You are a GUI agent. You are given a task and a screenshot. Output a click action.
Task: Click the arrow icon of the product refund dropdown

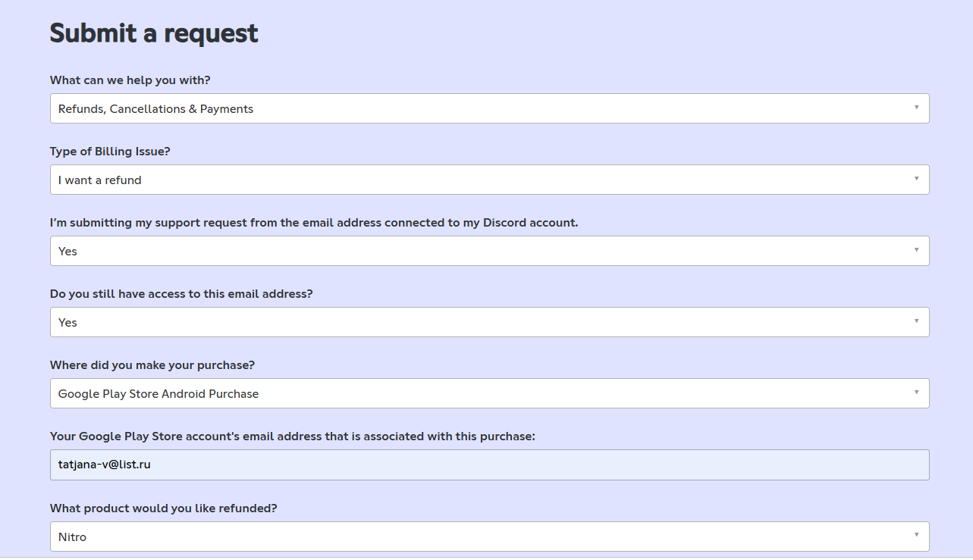(916, 536)
